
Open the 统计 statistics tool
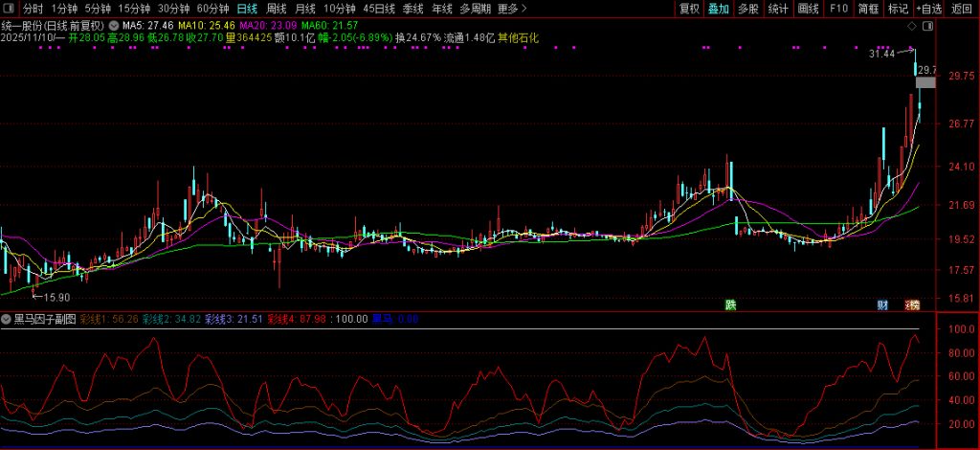[778, 9]
